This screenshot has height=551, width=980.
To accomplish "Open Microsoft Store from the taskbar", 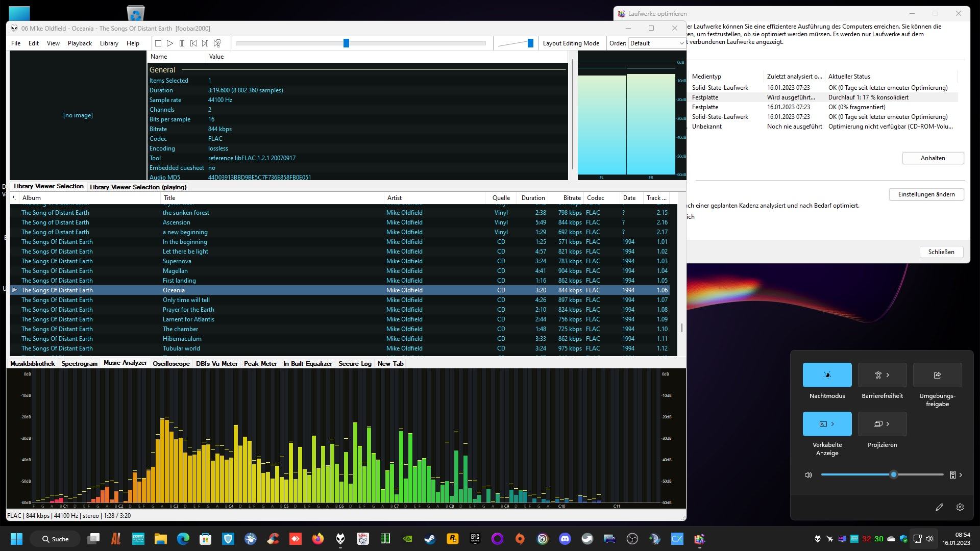I will 206,539.
